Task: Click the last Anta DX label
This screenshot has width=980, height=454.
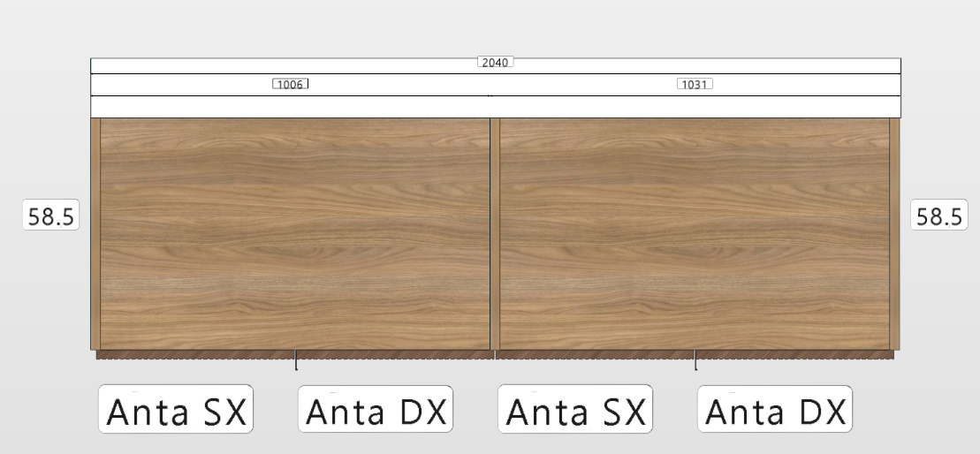Action: click(x=775, y=409)
